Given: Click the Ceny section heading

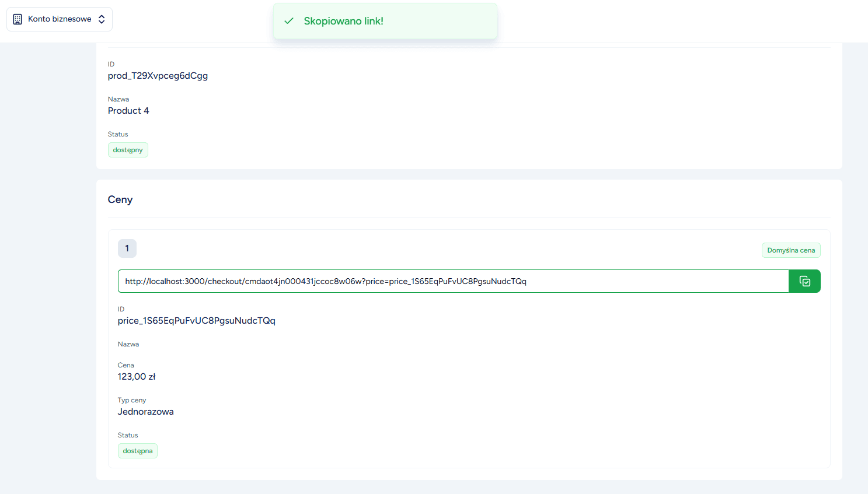Looking at the screenshot, I should [x=120, y=199].
